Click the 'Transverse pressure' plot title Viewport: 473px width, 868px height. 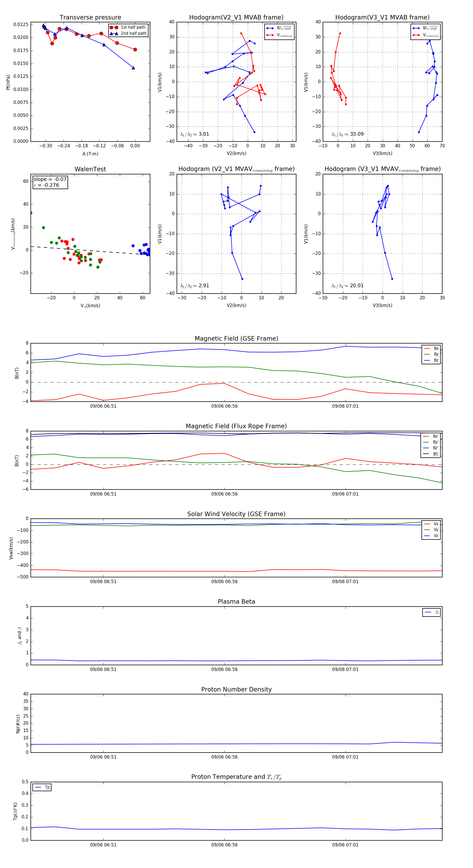90,18
